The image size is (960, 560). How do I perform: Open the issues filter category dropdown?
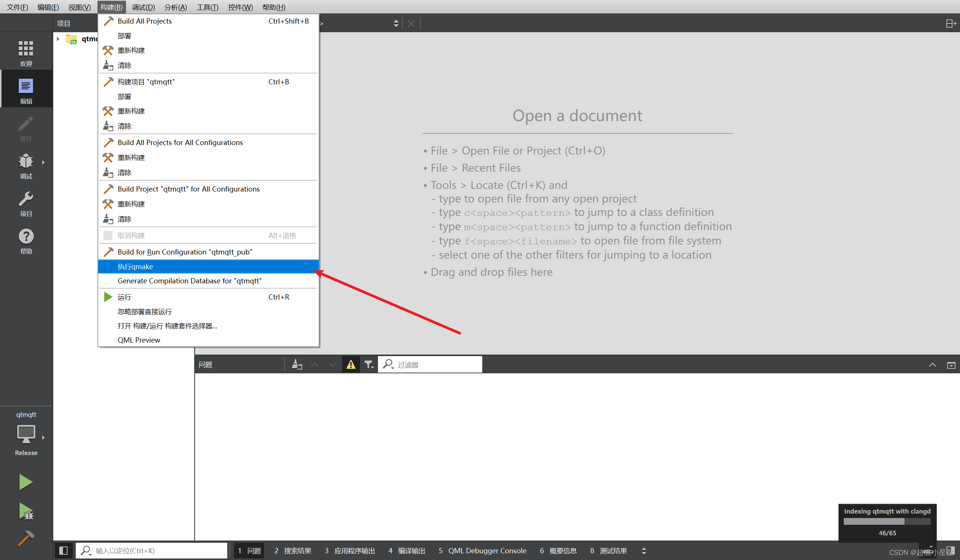(x=369, y=365)
